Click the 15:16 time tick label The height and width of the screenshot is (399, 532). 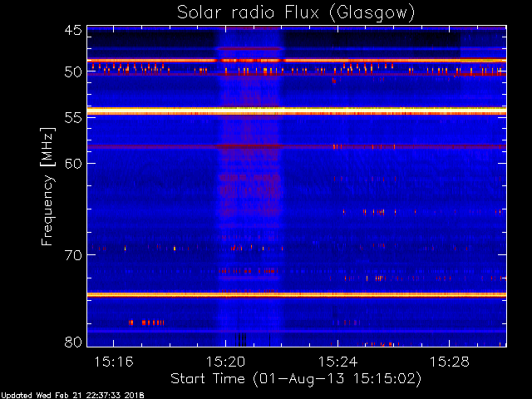pyautogui.click(x=114, y=362)
